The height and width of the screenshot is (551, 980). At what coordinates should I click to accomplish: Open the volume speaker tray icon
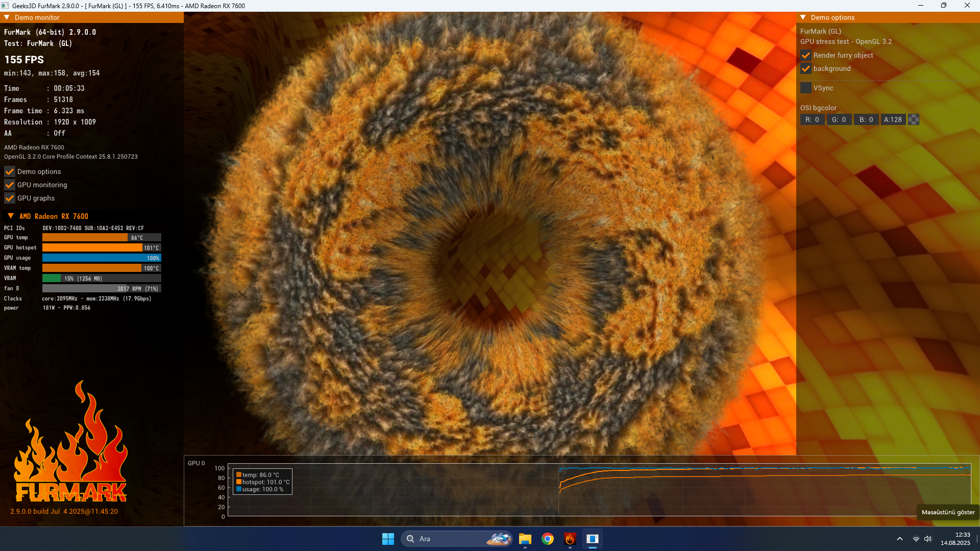[928, 539]
